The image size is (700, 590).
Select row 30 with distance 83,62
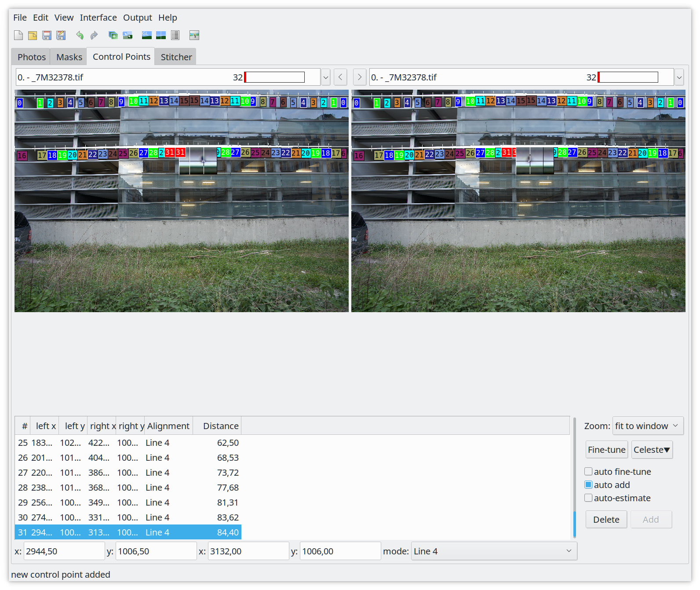(128, 517)
